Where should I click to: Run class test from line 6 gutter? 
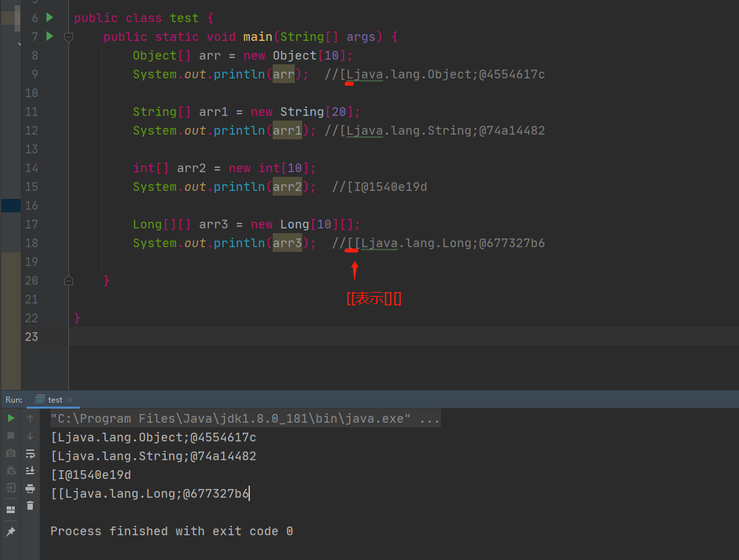pos(50,17)
